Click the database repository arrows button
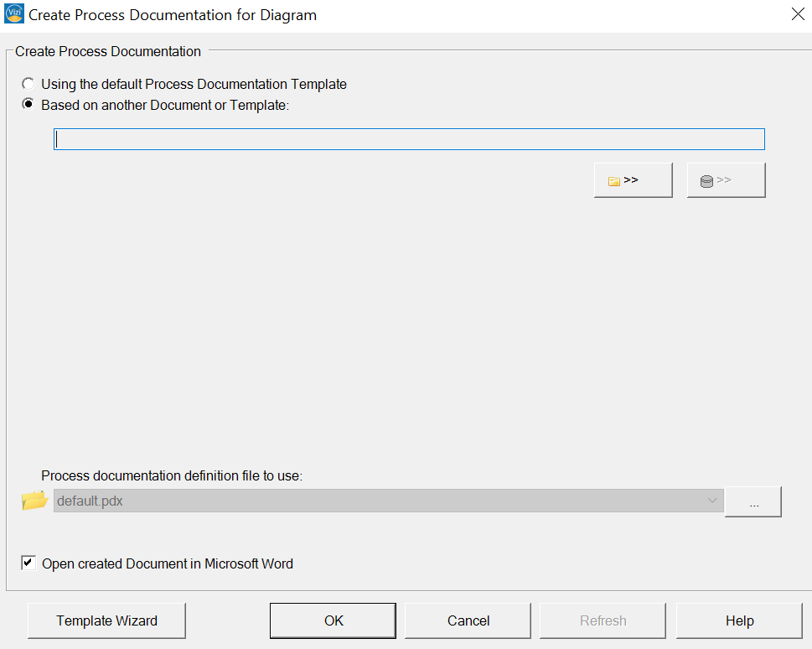Image resolution: width=812 pixels, height=649 pixels. point(726,180)
